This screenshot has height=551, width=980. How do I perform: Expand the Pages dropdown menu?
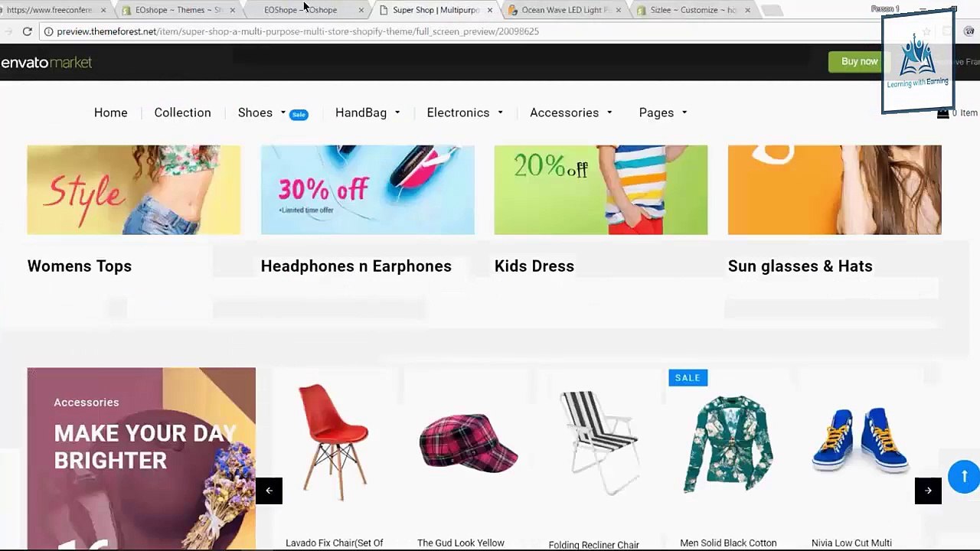pos(663,112)
